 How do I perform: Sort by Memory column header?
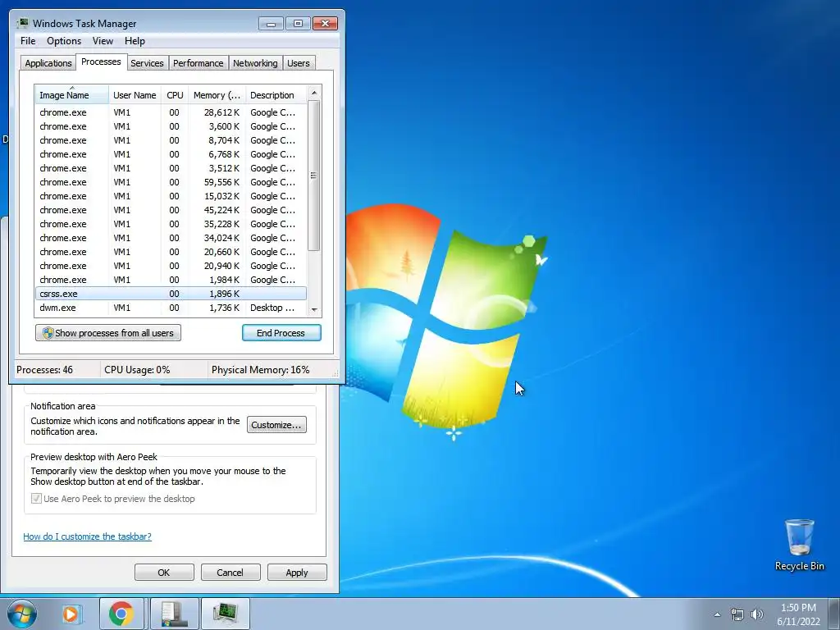[x=217, y=95]
